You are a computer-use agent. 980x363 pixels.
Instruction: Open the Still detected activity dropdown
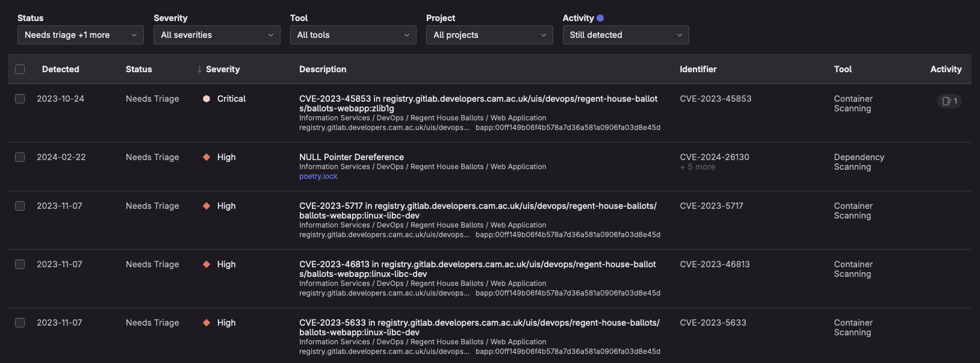tap(625, 35)
